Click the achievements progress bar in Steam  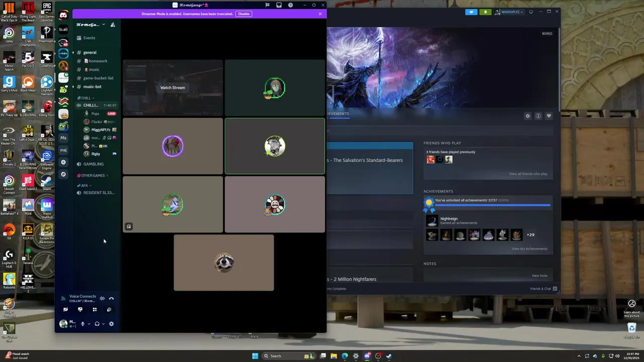[493, 205]
